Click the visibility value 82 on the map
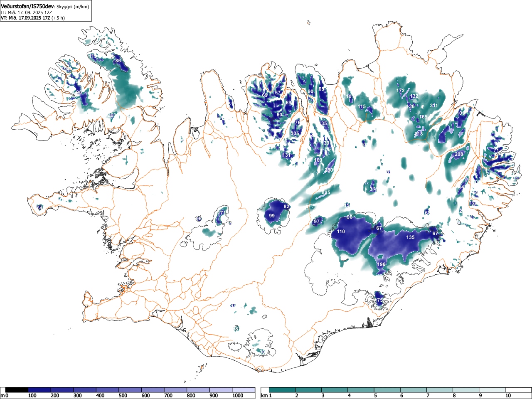This screenshot has height=399, width=532. tap(286, 207)
